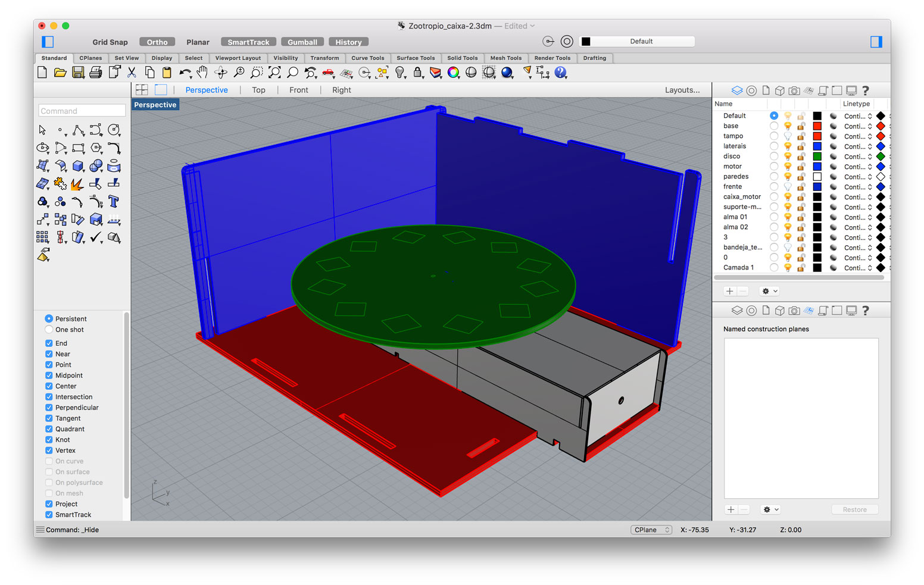
Task: Open the layers panel gear options menu
Action: click(x=769, y=291)
